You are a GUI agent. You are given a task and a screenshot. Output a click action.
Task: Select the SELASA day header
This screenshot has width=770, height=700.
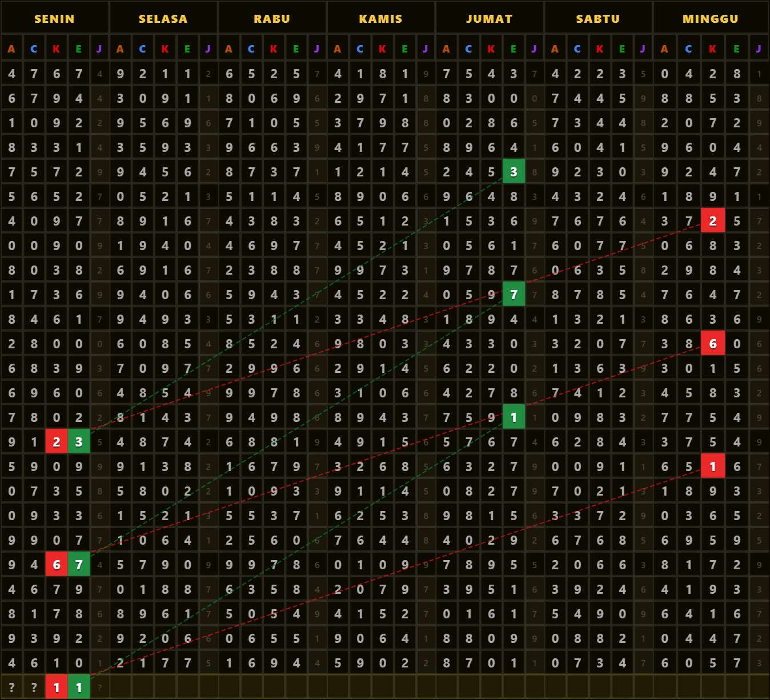click(163, 18)
